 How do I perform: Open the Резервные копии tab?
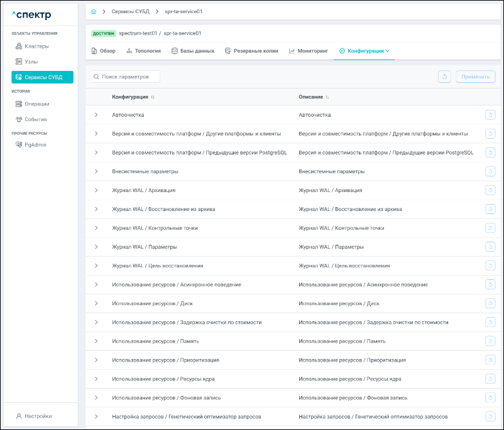[250, 51]
